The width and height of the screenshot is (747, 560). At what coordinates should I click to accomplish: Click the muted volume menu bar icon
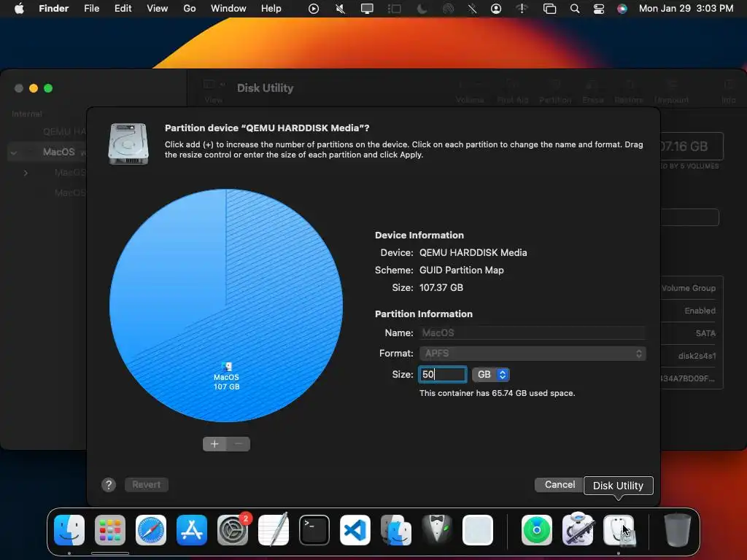point(340,9)
